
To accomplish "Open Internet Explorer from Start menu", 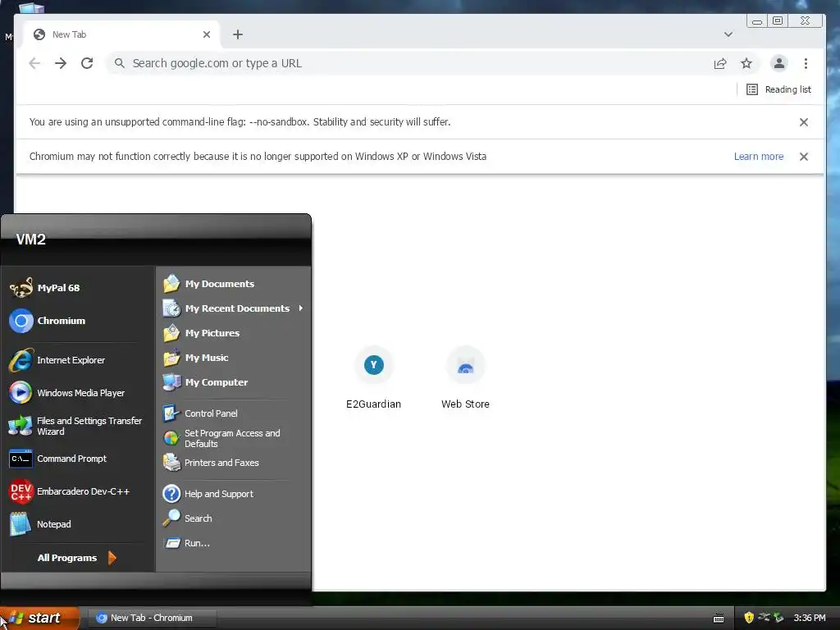I will click(78, 360).
